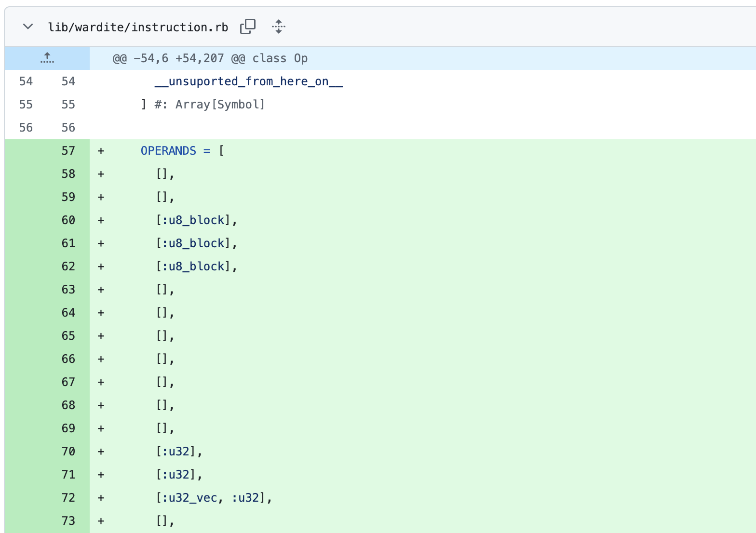The image size is (756, 533).
Task: Click new line number 70
Action: click(68, 452)
